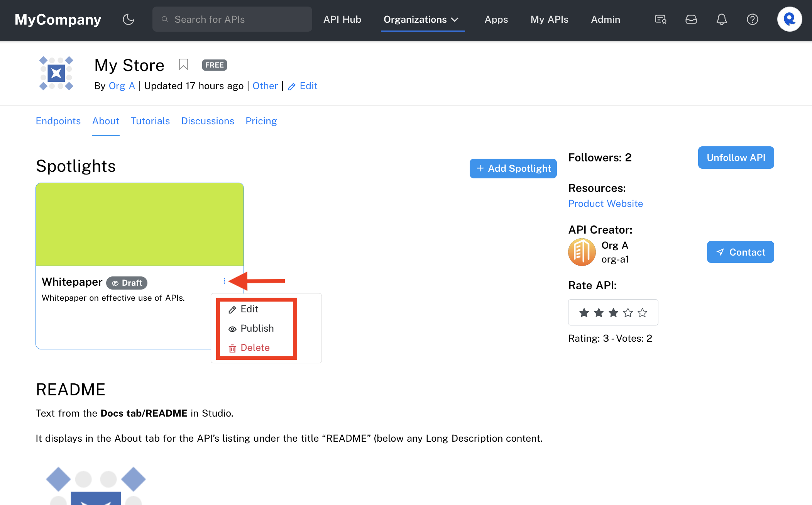The height and width of the screenshot is (505, 812).
Task: Toggle follow status with Unfollow API button
Action: pos(735,158)
